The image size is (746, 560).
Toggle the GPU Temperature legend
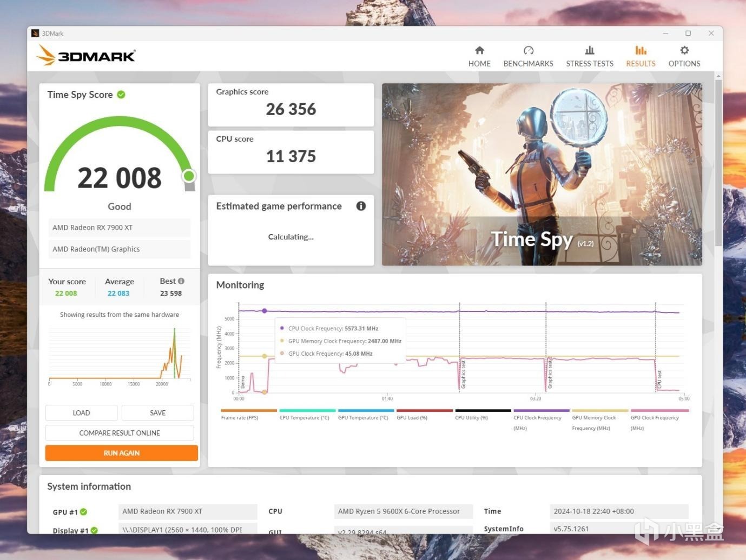point(366,415)
